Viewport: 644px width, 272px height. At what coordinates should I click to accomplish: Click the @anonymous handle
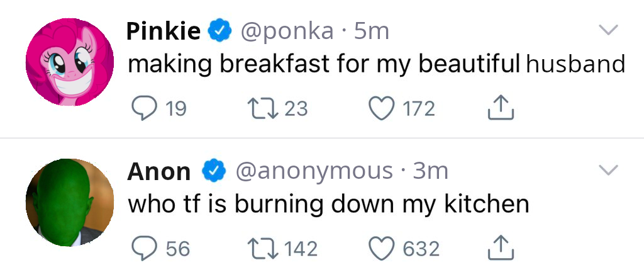[x=314, y=171]
